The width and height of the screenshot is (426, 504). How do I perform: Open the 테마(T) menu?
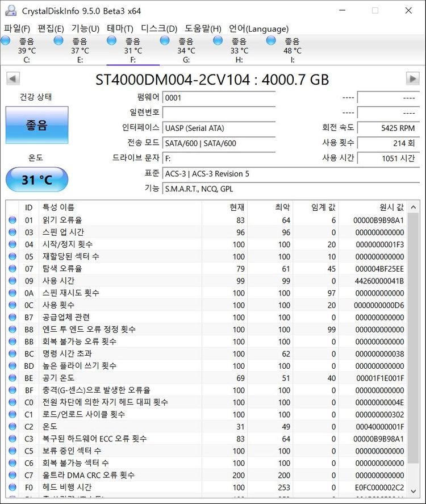point(120,28)
